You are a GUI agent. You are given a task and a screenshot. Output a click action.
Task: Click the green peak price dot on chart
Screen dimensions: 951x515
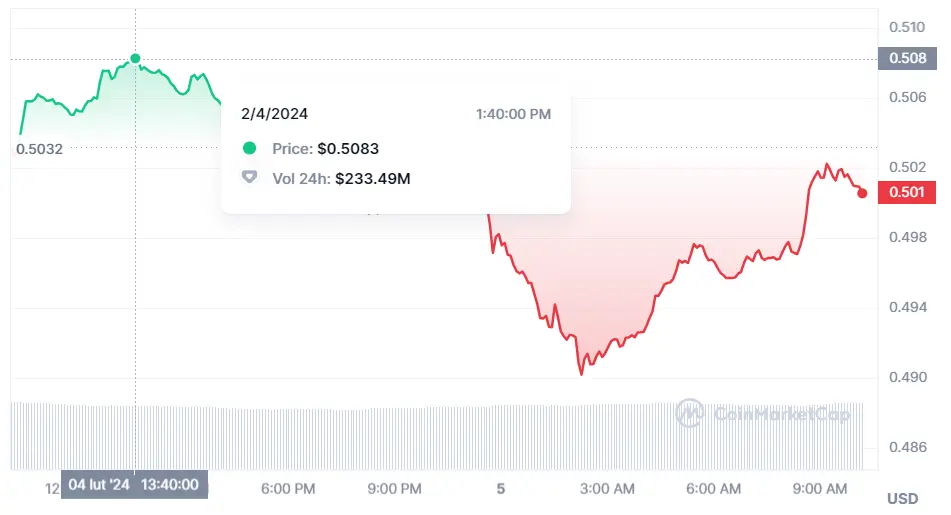coord(135,59)
